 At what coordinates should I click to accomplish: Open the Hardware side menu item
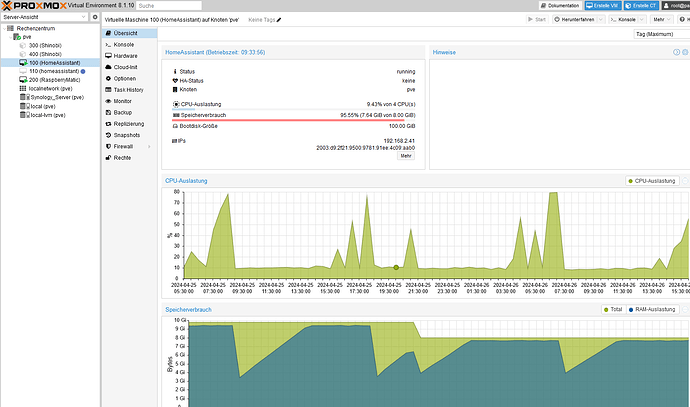point(130,56)
